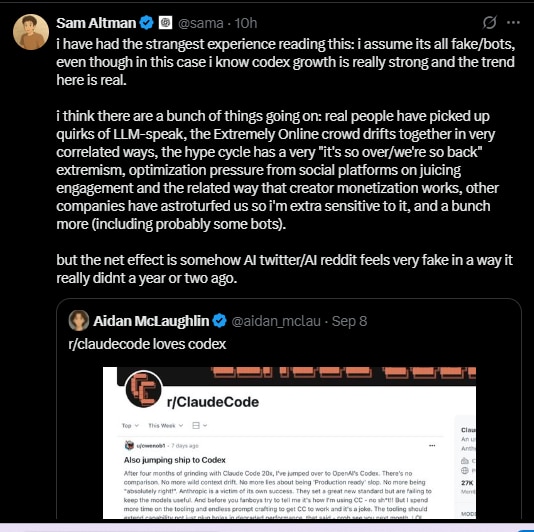Click the Reddit poster's small user avatar
The width and height of the screenshot is (534, 532).
coord(129,445)
